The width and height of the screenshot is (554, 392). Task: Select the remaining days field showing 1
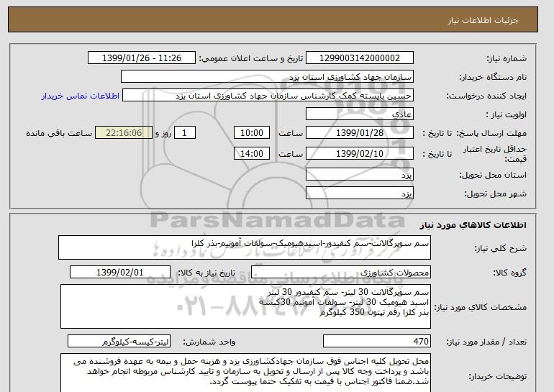[184, 133]
